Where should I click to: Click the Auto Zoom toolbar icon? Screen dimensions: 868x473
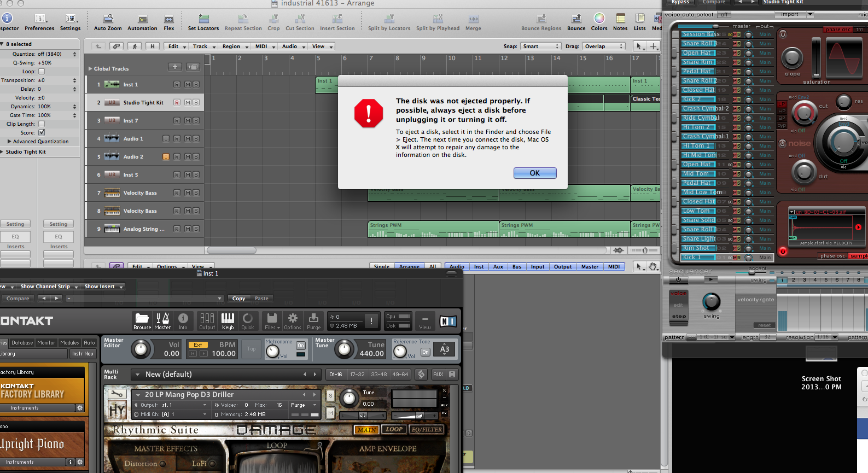108,22
